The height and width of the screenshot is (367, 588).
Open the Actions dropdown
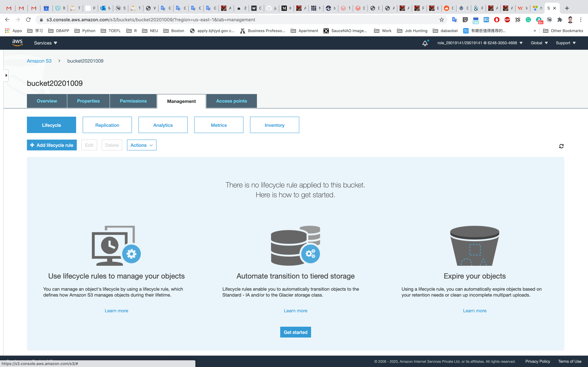[141, 145]
